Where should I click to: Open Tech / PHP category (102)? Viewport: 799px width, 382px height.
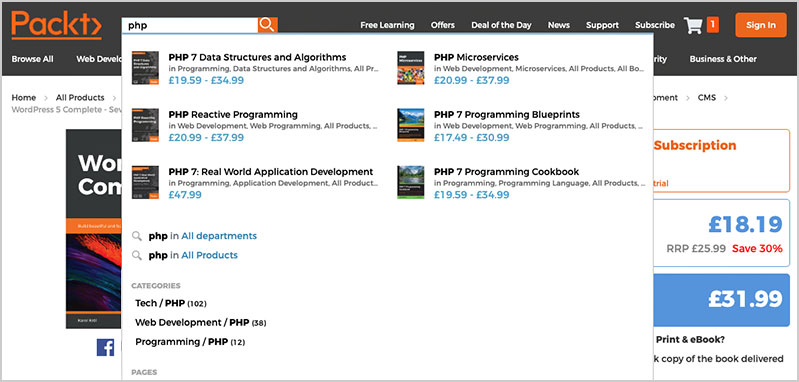[x=171, y=303]
